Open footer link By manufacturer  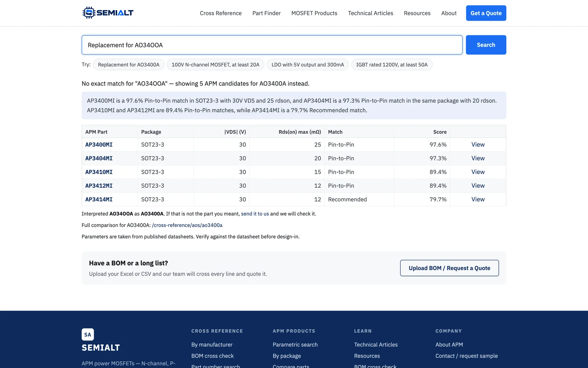[212, 345]
